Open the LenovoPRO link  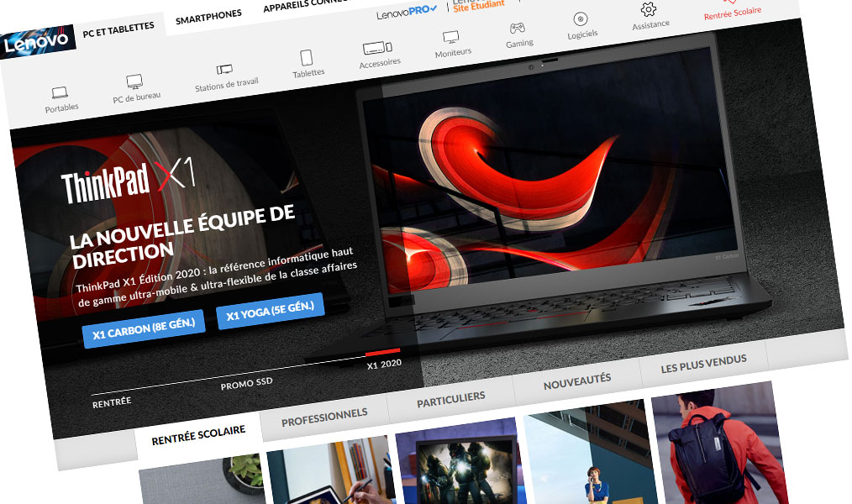(x=407, y=12)
